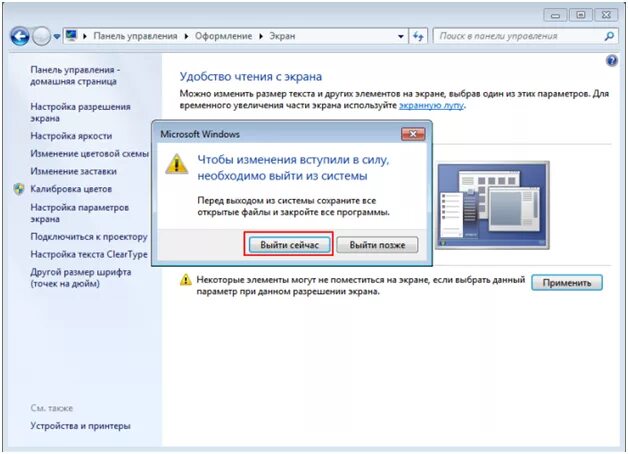Open Другой размер шрифта (точек на дюйм)
Screen dimensions: 628x454
tap(81, 277)
